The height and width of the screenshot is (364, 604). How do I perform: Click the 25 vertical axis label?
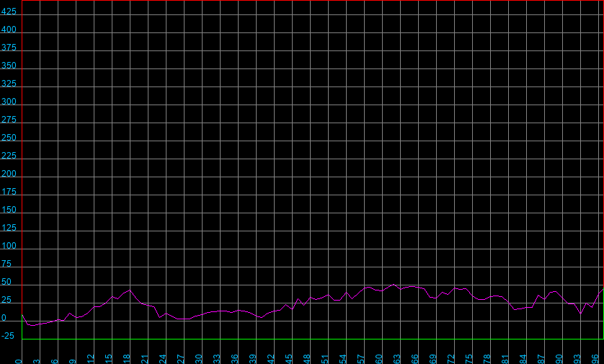click(x=6, y=300)
